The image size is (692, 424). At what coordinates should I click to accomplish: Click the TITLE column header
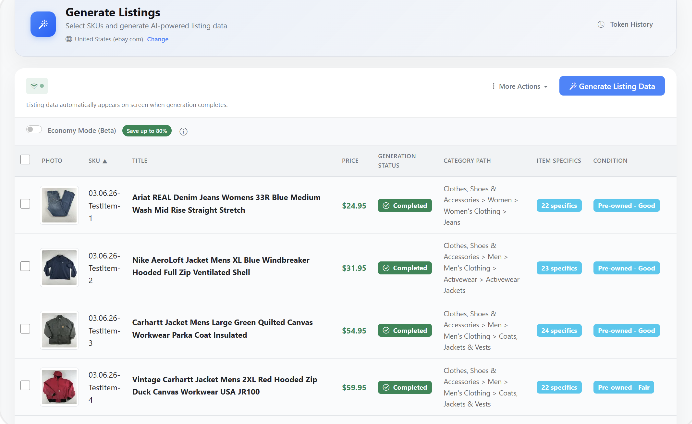139,161
